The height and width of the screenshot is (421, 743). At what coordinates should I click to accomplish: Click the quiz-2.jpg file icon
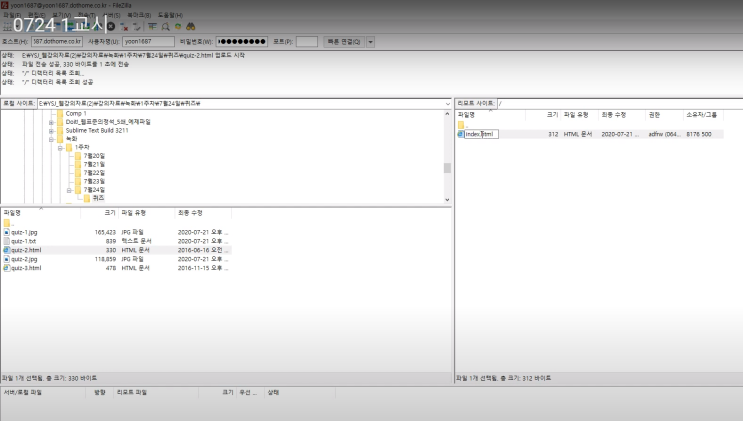(7, 259)
